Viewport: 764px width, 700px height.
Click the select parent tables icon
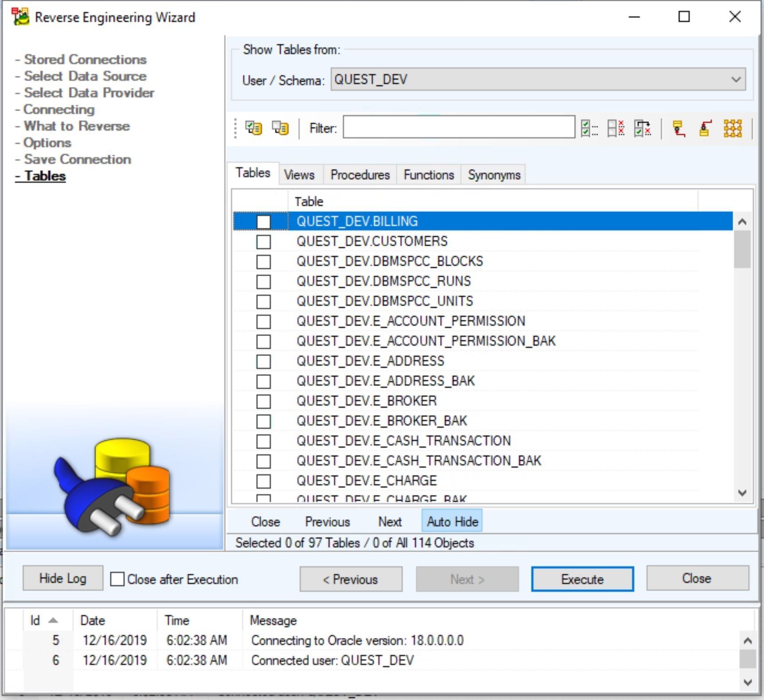(706, 128)
